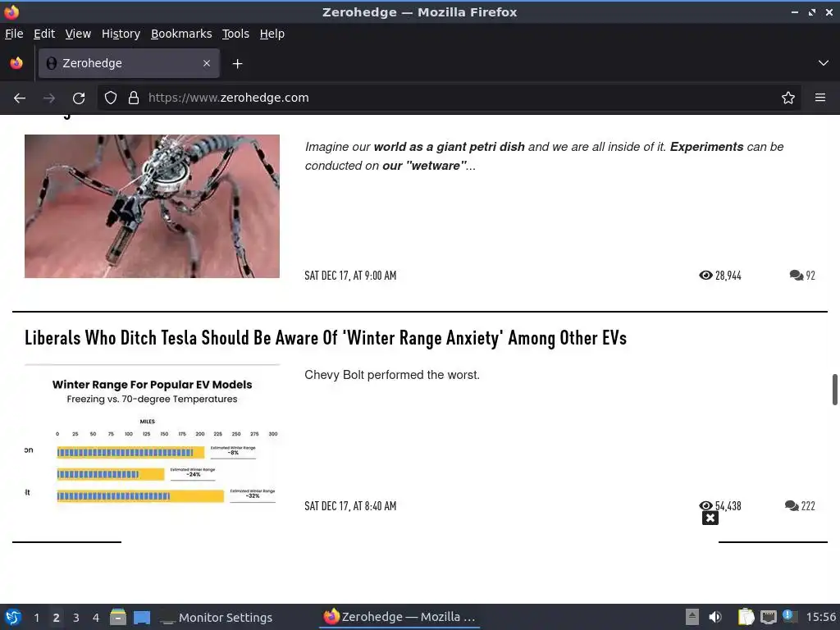
Task: Switch to workspace 4
Action: tap(96, 618)
